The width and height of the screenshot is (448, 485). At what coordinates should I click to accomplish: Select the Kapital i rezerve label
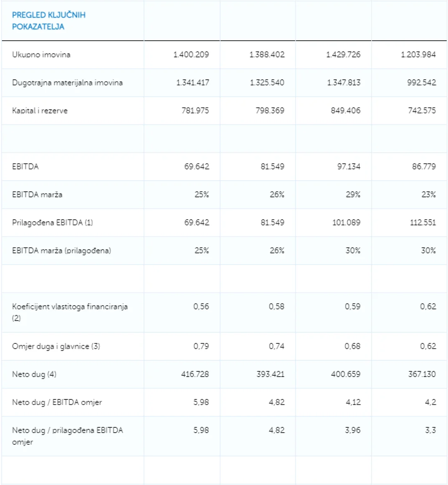39,111
